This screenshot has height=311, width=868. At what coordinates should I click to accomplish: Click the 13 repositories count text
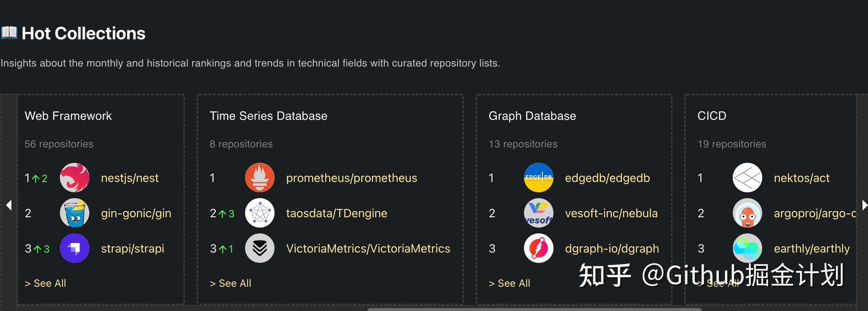tap(523, 144)
